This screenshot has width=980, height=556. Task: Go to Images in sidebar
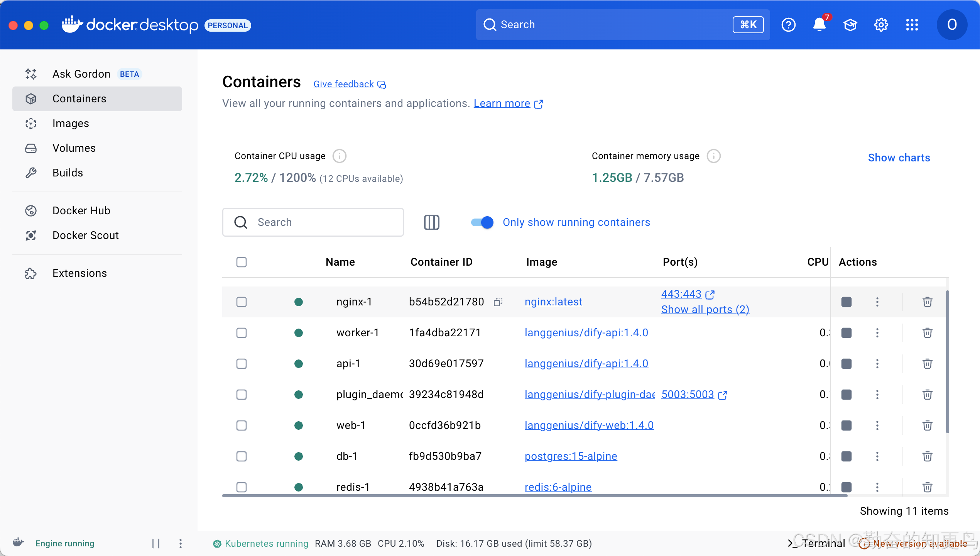pyautogui.click(x=71, y=124)
